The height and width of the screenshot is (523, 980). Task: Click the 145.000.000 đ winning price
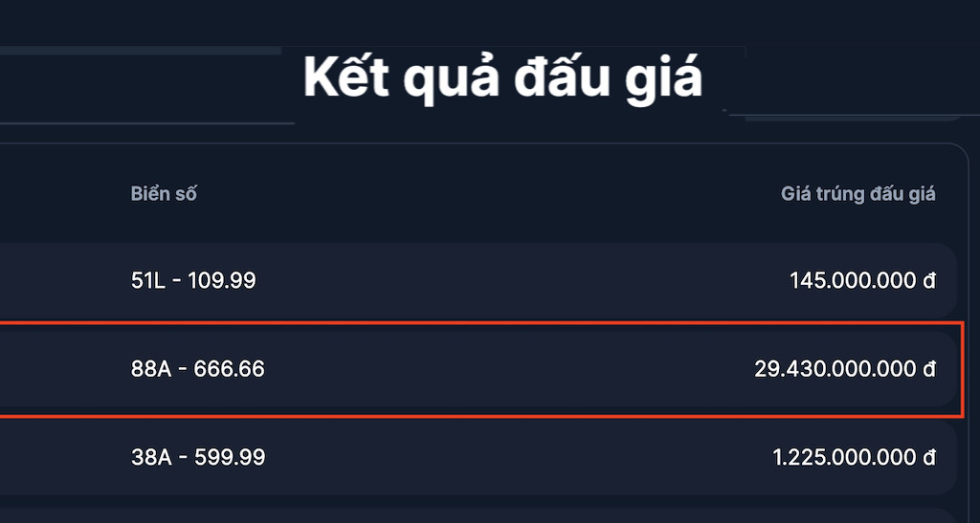point(854,281)
